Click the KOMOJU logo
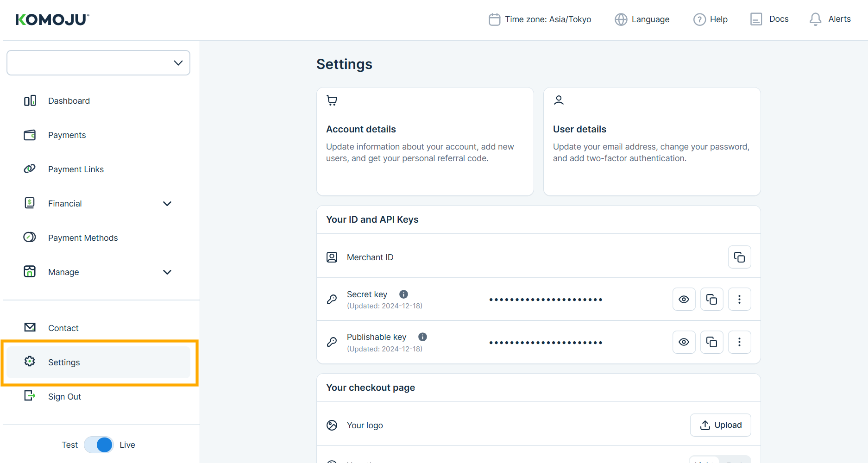868x463 pixels. coord(52,19)
